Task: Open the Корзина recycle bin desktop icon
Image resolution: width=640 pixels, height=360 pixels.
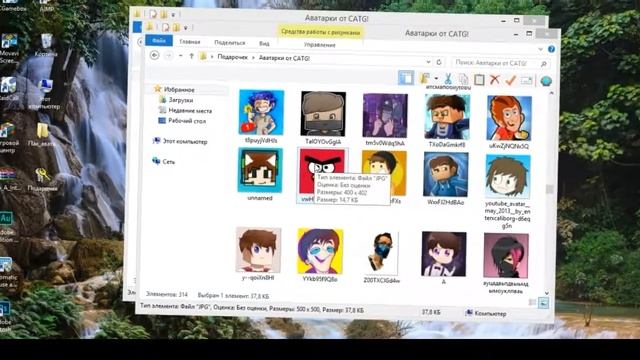Action: point(46,45)
